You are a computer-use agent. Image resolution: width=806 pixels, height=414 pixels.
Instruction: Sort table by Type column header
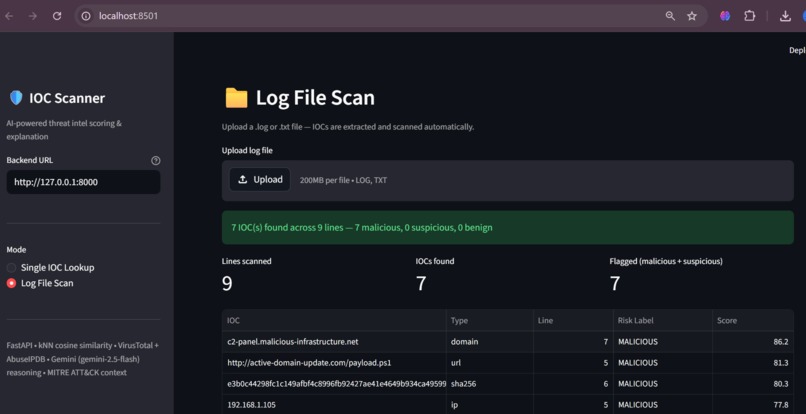(x=489, y=320)
